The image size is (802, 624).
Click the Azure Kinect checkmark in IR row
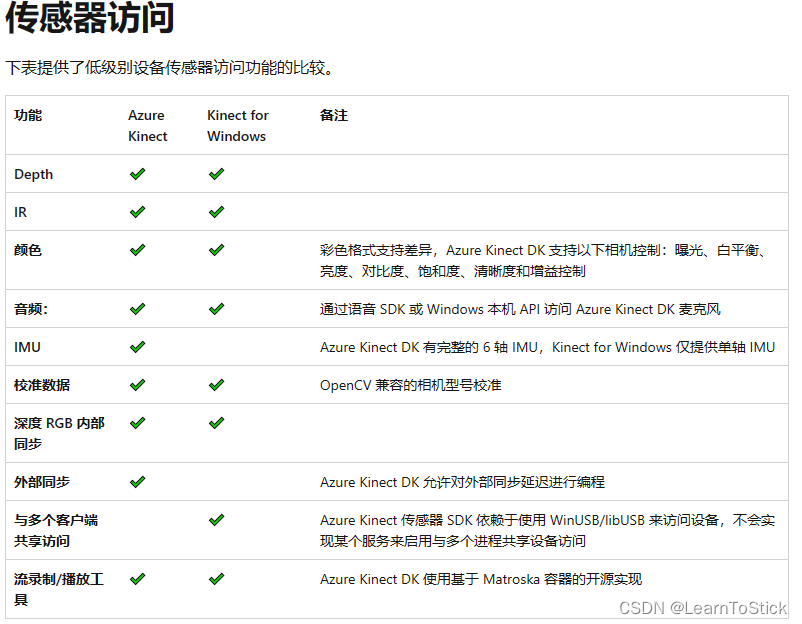[x=138, y=212]
